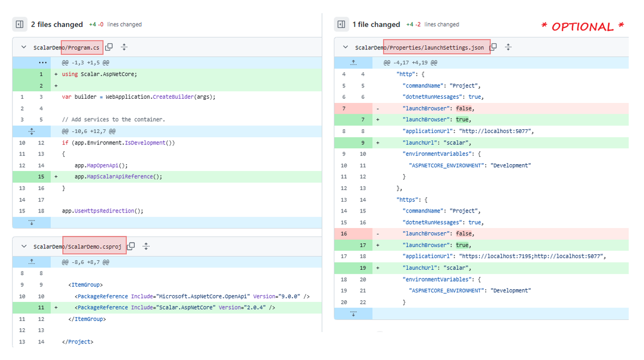The height and width of the screenshot is (360, 644).
Task: Expand lines above ScalarDemo.csproj hunk
Action: coord(32,262)
